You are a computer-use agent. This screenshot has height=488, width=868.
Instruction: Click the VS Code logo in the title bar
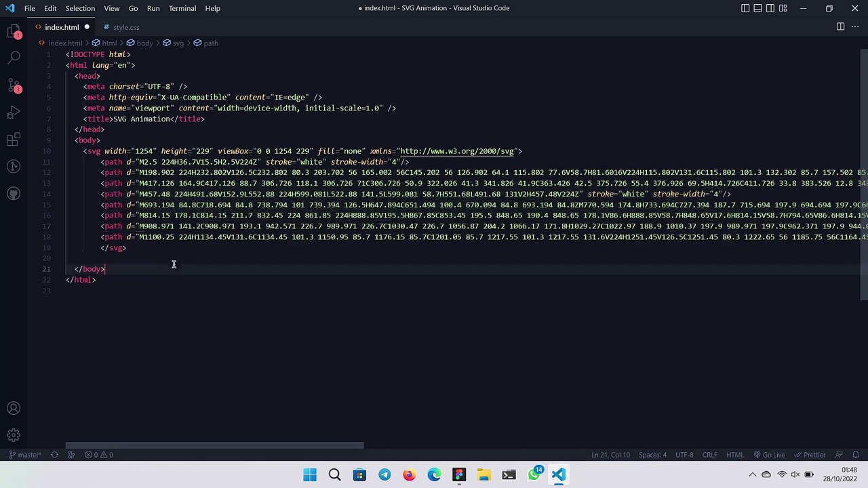[x=9, y=8]
